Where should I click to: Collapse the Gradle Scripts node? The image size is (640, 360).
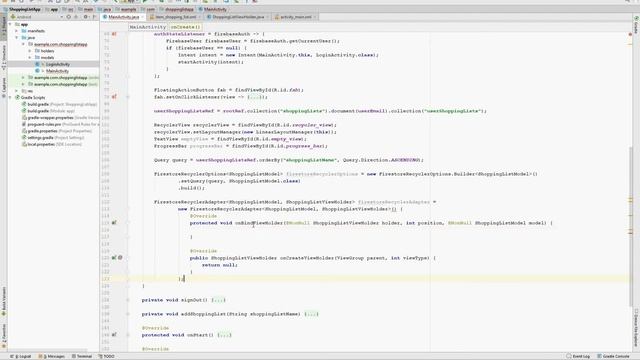pyautogui.click(x=11, y=98)
